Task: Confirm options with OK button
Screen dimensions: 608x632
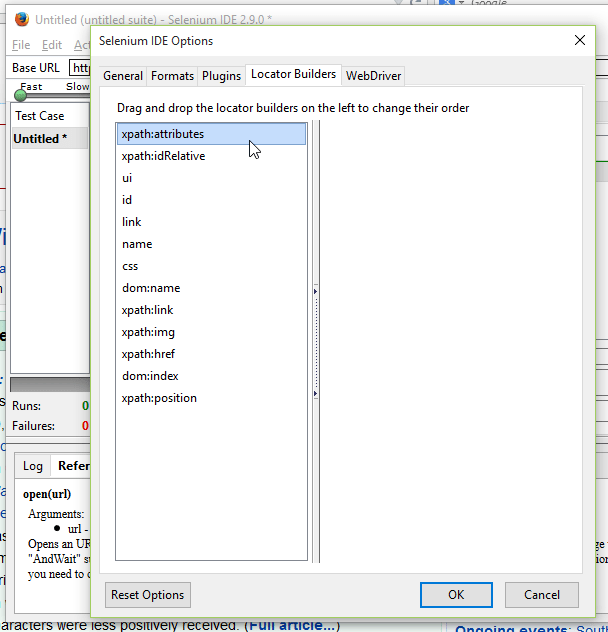Action: pyautogui.click(x=456, y=595)
